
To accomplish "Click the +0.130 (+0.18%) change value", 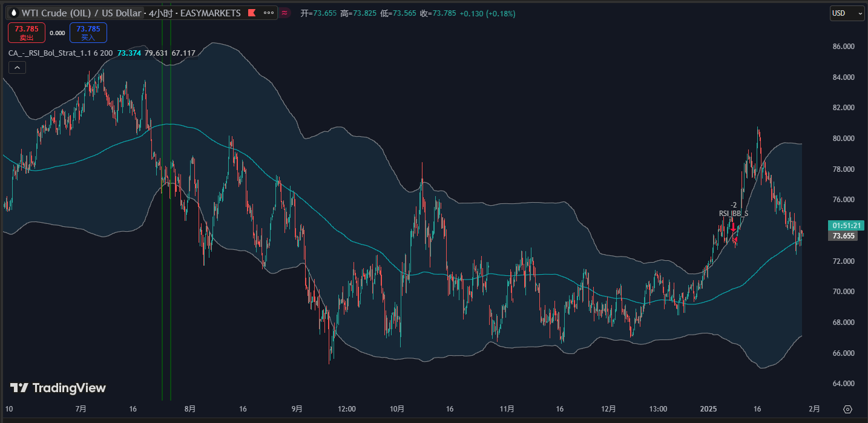I will coord(487,13).
